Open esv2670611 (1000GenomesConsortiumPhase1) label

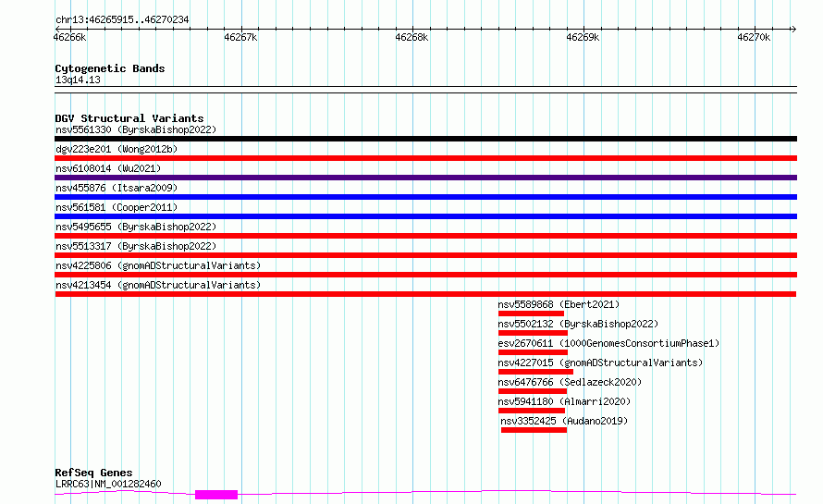(608, 343)
